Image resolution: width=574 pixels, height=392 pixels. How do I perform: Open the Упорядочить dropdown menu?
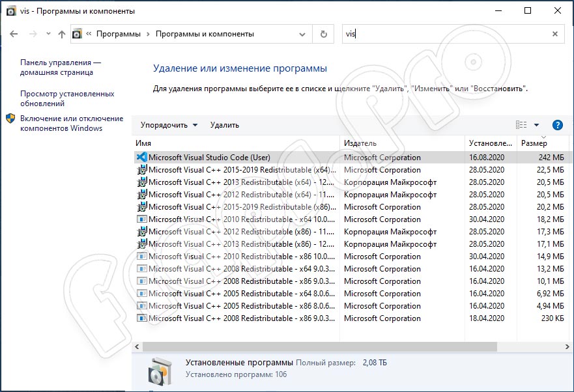(169, 125)
